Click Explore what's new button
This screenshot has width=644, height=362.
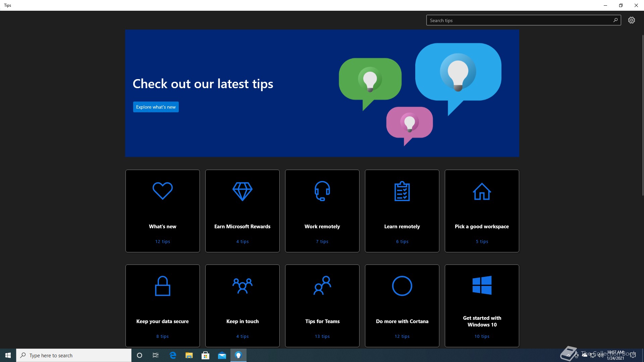coord(156,107)
